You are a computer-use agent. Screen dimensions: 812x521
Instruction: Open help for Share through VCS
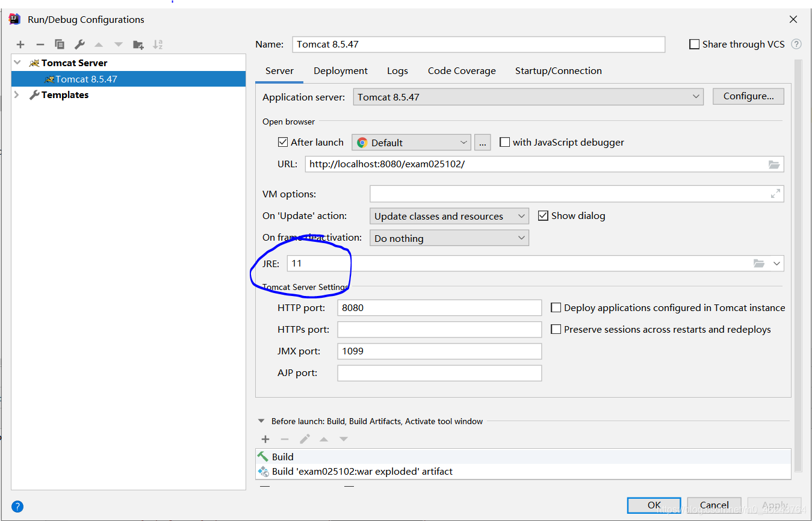coord(796,44)
